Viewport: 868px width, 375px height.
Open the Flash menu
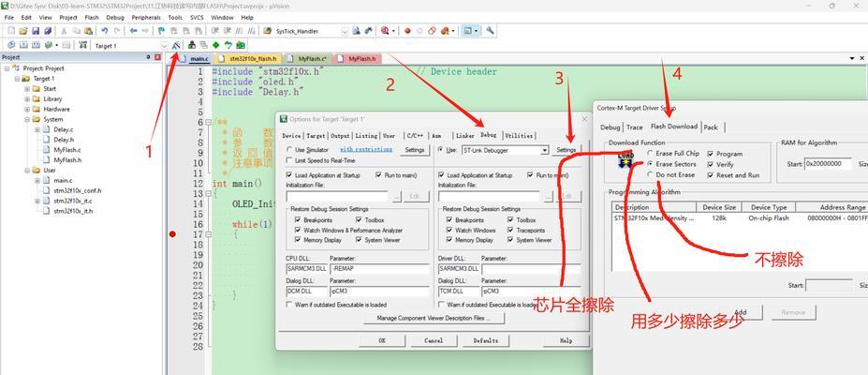click(92, 17)
